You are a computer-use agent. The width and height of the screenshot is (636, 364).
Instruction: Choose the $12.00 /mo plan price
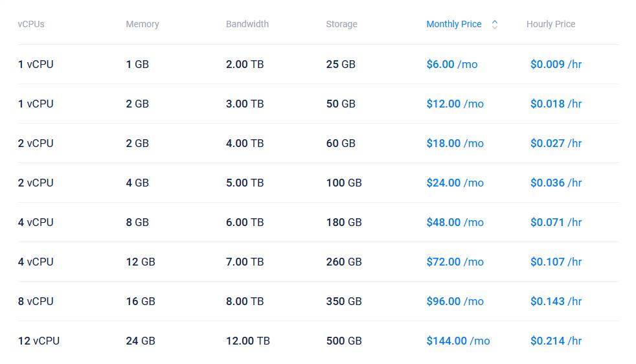pos(455,104)
